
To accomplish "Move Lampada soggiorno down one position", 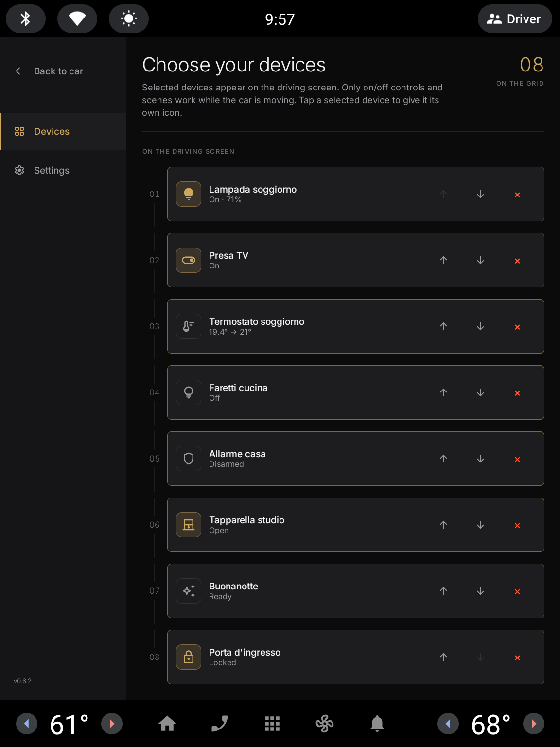I will point(480,194).
